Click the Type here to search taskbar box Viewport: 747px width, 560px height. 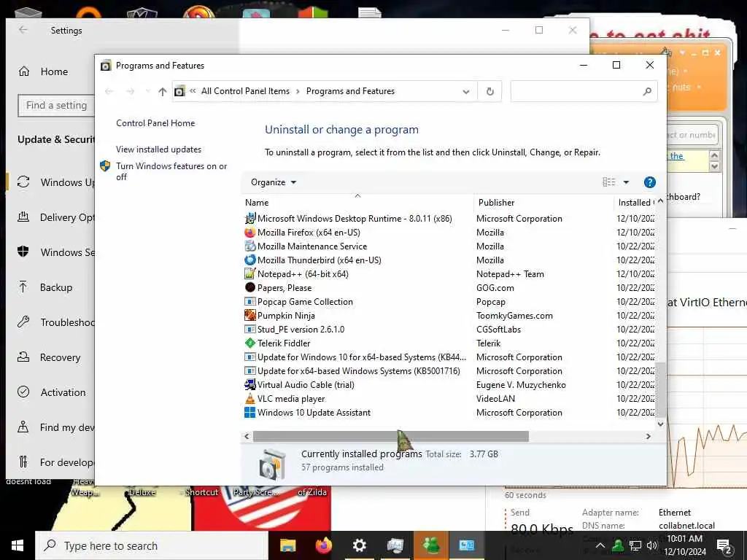[x=152, y=545]
